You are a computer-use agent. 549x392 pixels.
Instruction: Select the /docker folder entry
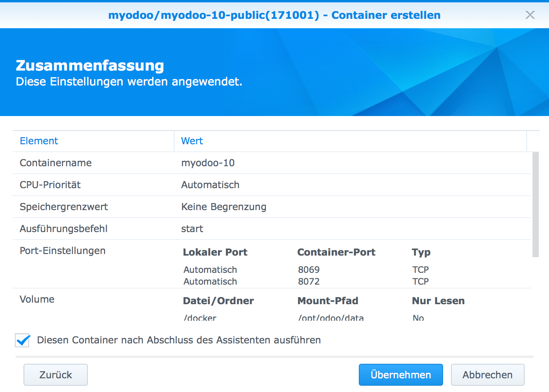coord(200,318)
